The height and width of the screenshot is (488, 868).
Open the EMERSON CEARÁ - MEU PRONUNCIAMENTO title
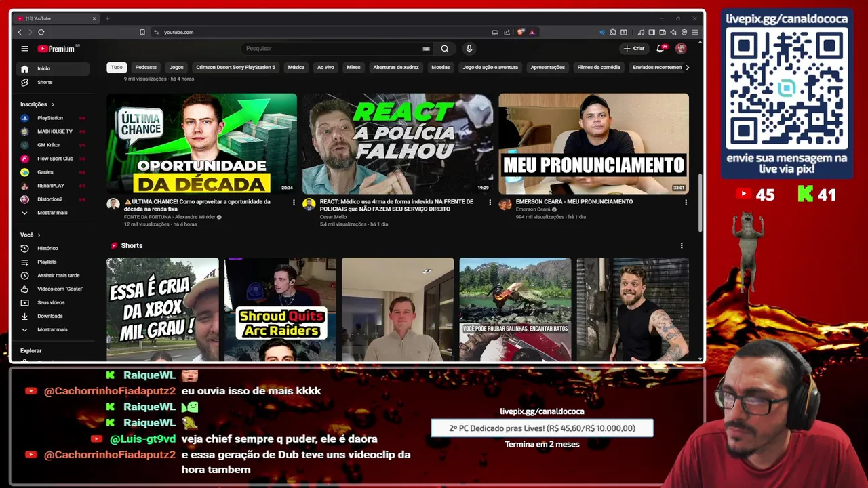(x=574, y=201)
